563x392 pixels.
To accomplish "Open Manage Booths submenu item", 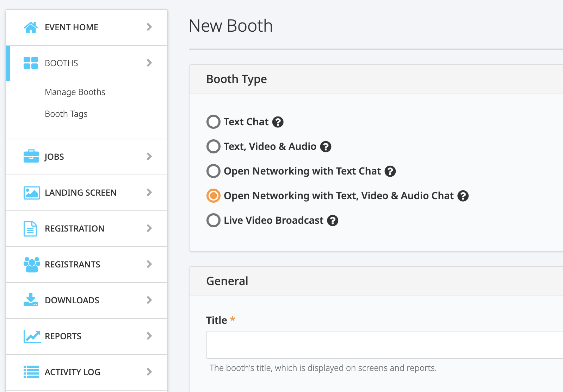I will click(x=75, y=92).
